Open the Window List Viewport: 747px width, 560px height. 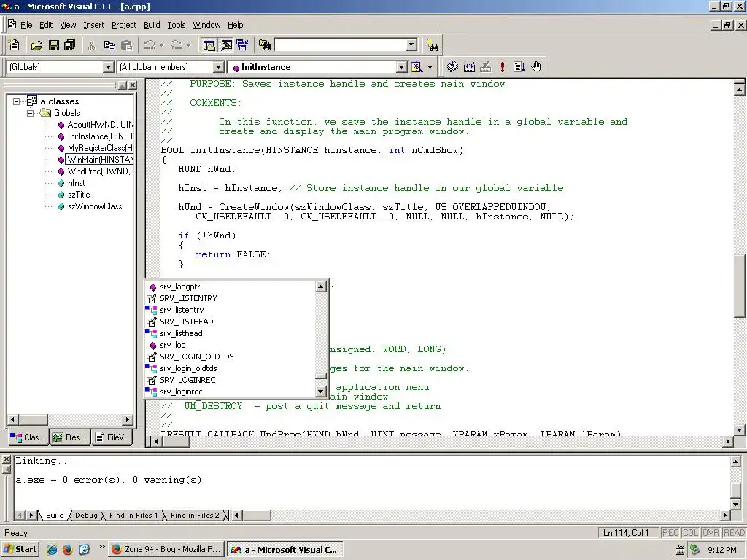(x=242, y=45)
